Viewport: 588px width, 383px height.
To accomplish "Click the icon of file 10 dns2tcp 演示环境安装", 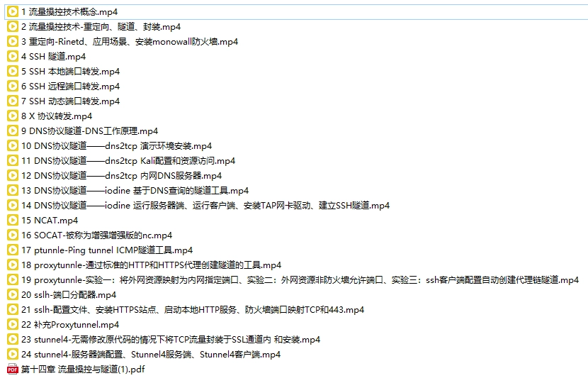I will (12, 145).
